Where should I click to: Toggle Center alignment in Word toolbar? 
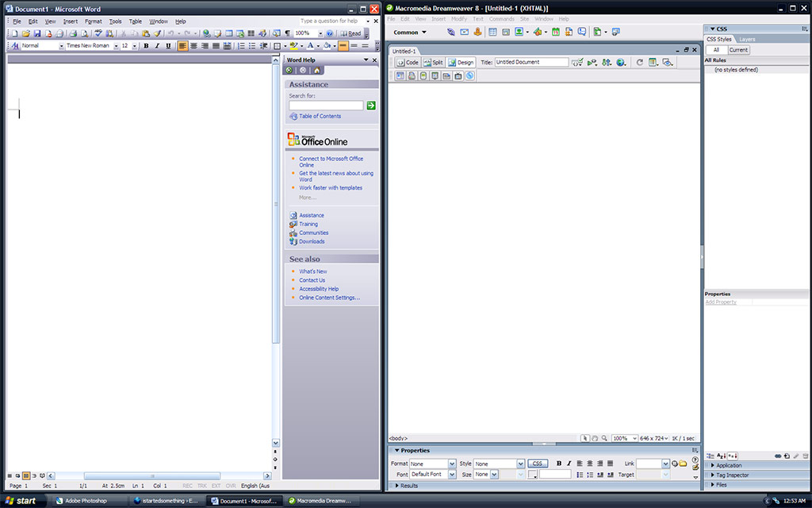193,45
